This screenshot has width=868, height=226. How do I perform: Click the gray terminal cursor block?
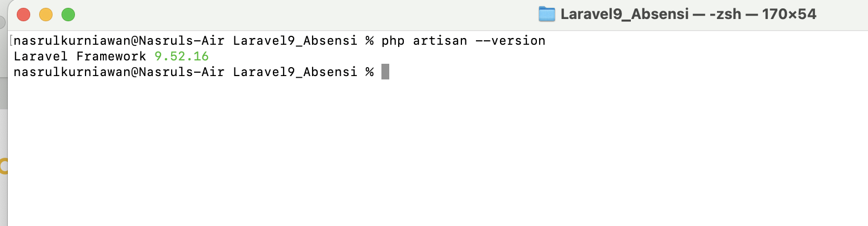[385, 72]
